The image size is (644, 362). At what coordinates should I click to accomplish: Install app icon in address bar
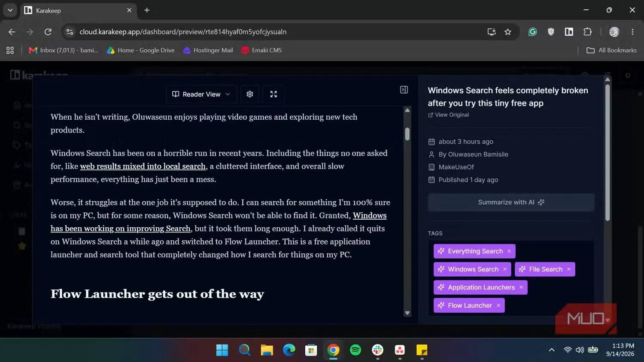pos(492,32)
